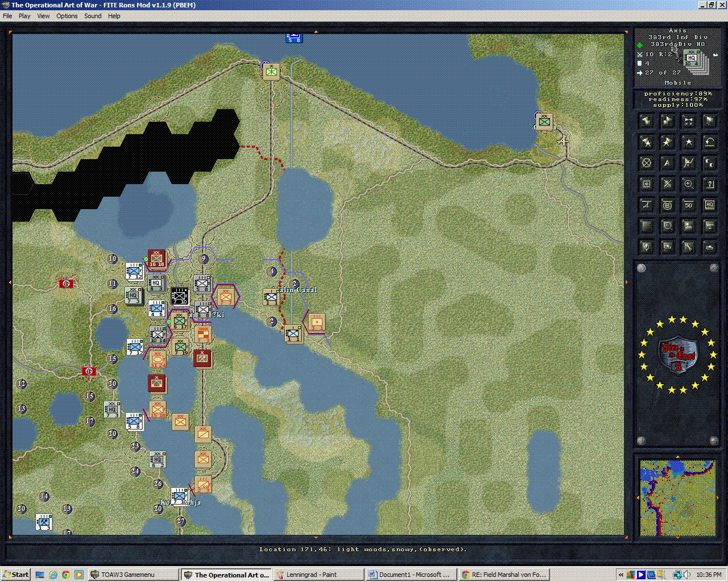Toggle sound with the microphone icon
The image size is (728, 582).
point(646,247)
